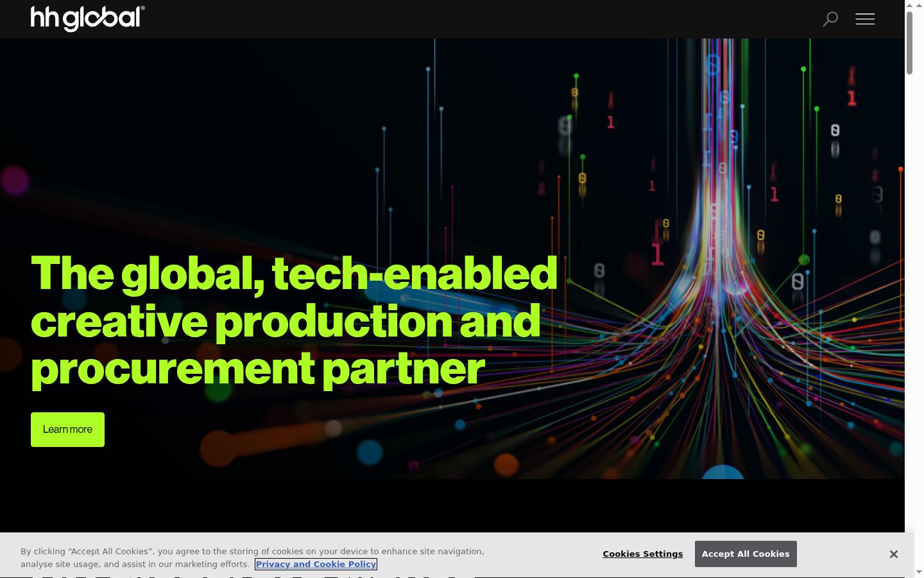Open the hamburger navigation menu
Image resolution: width=924 pixels, height=578 pixels.
click(865, 19)
